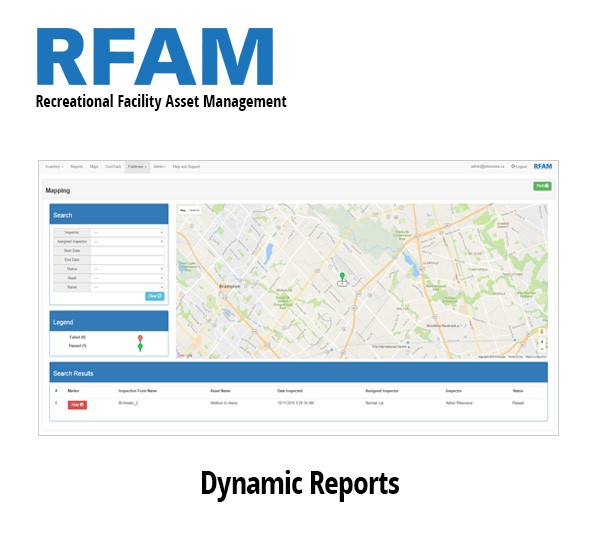
Task: Click the Logout link
Action: (519, 166)
